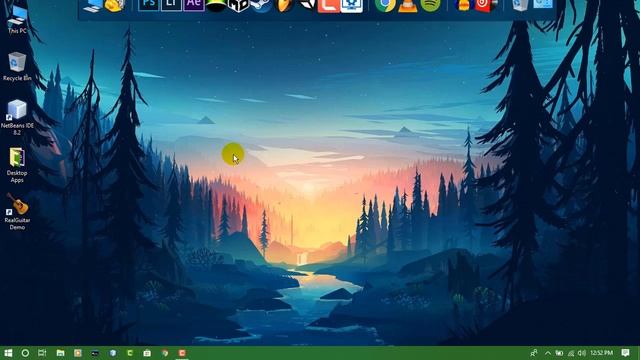The height and width of the screenshot is (360, 640).
Task: Open Cortana search circle
Action: 25,353
